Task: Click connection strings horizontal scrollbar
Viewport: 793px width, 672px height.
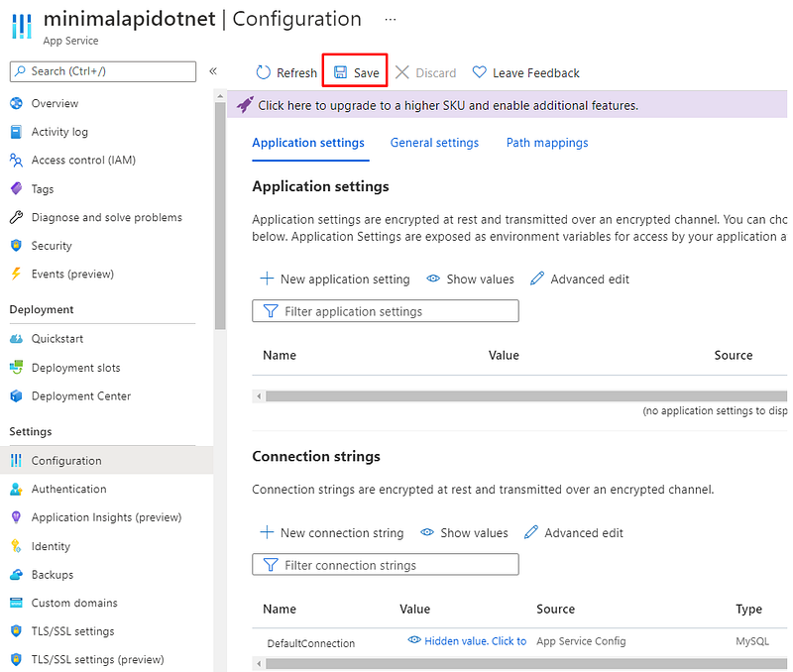Action: click(526, 663)
